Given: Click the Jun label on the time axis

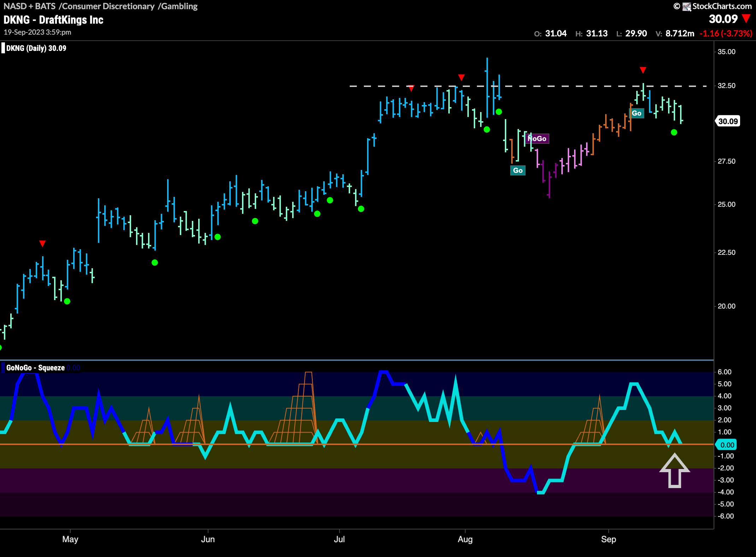Looking at the screenshot, I should tap(208, 539).
